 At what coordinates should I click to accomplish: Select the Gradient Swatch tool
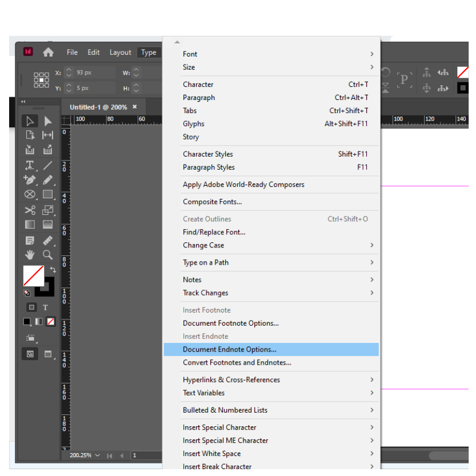[30, 225]
